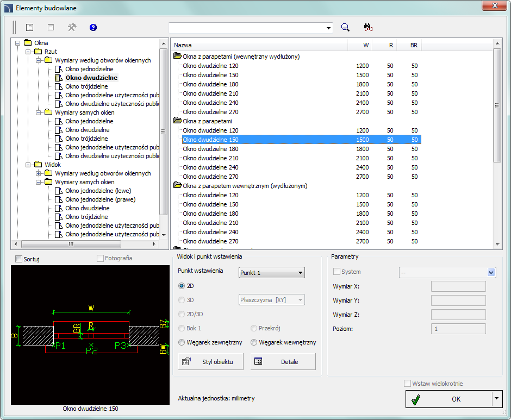The width and height of the screenshot is (511, 420).
Task: Click the 'Okna z parapetami' group folder icon
Action: (x=178, y=121)
